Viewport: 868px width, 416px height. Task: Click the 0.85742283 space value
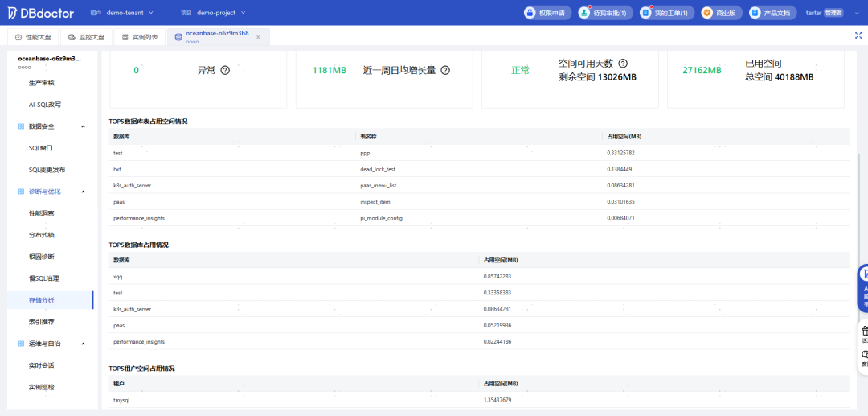coord(497,276)
